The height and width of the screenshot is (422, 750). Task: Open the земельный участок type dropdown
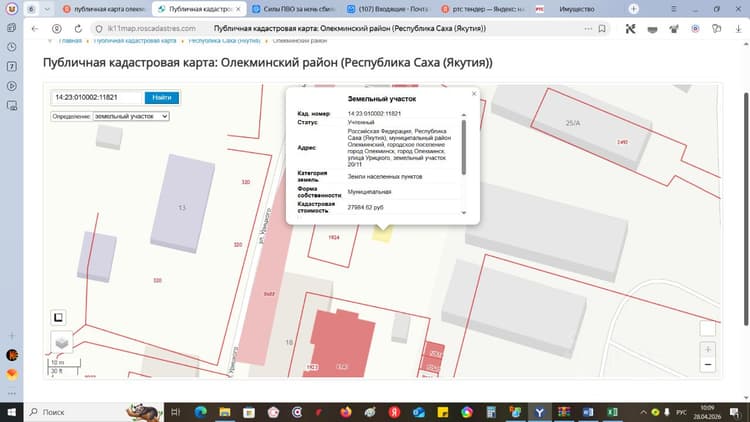(x=131, y=116)
